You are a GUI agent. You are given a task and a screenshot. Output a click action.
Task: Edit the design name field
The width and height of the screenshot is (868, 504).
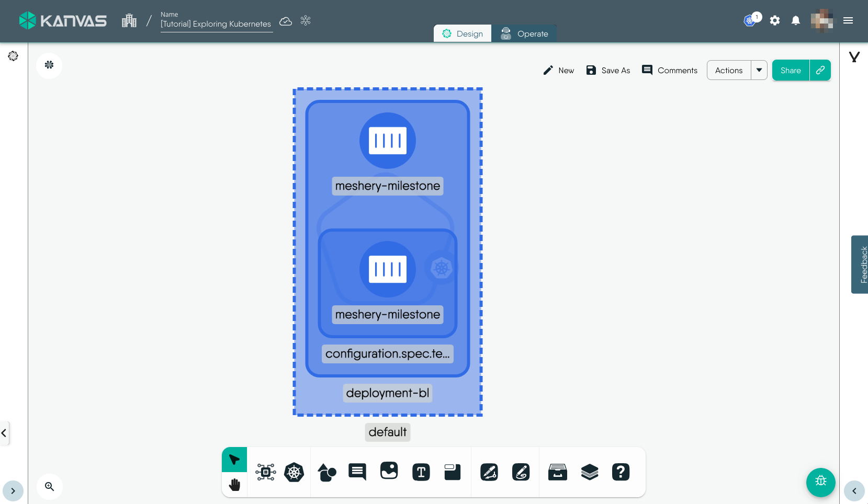coord(216,24)
